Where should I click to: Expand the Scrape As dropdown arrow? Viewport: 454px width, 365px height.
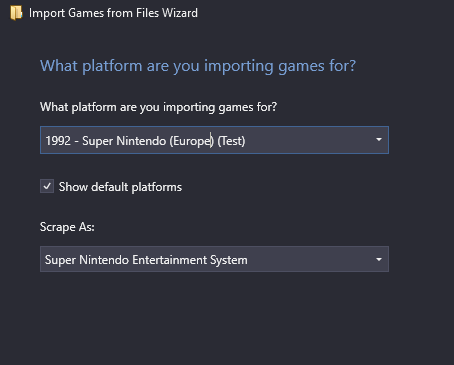click(x=379, y=259)
